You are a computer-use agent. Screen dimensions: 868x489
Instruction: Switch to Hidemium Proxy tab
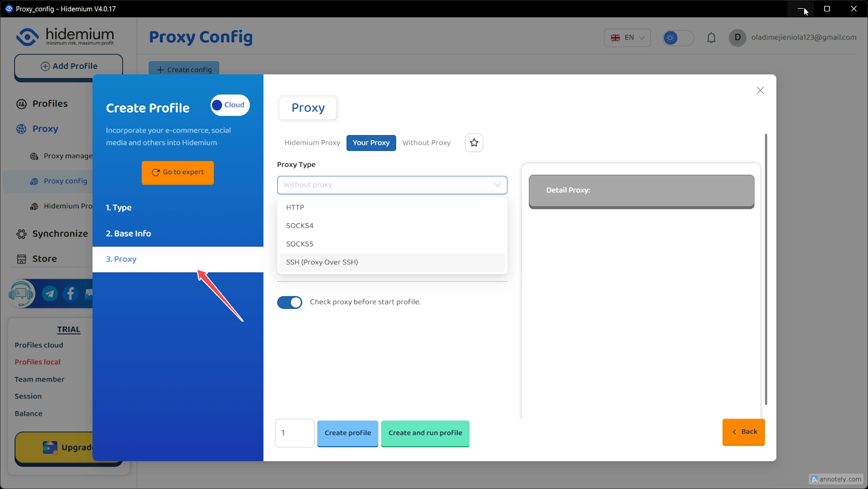[312, 143]
